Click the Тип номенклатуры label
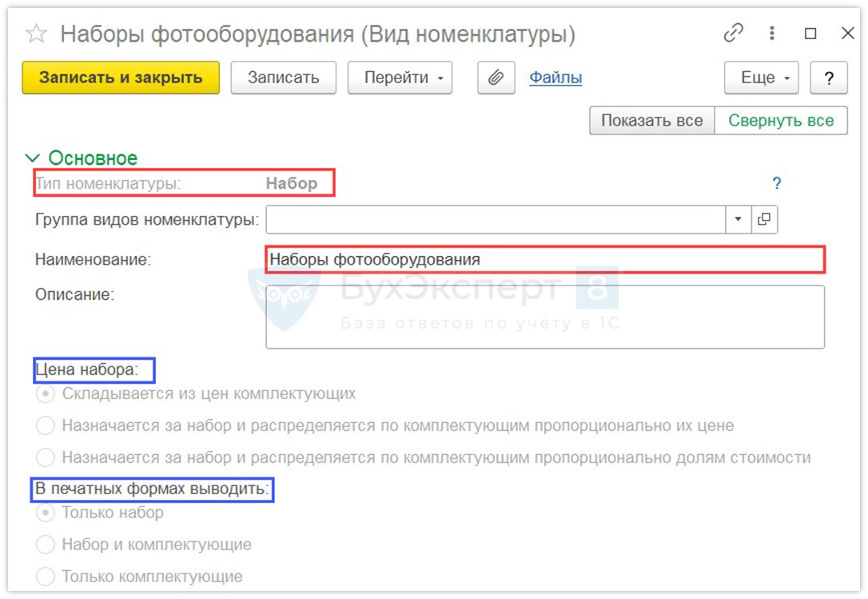The image size is (868, 599). tap(109, 183)
